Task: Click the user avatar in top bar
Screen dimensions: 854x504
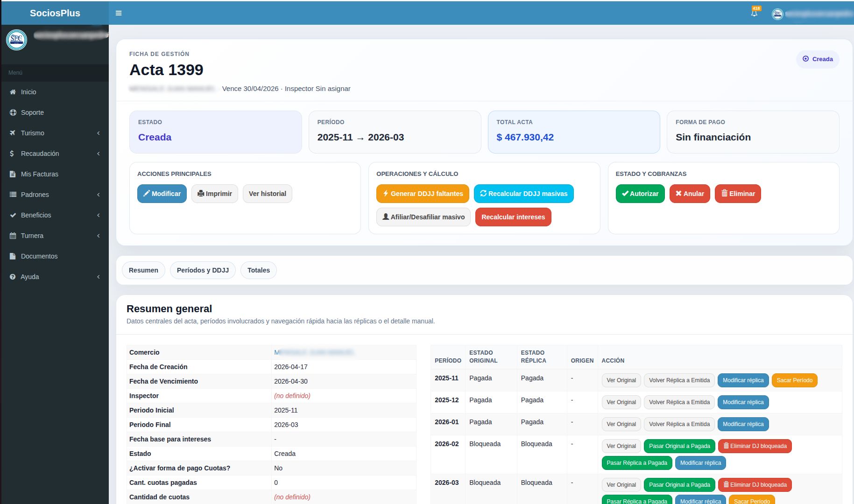Action: click(777, 14)
